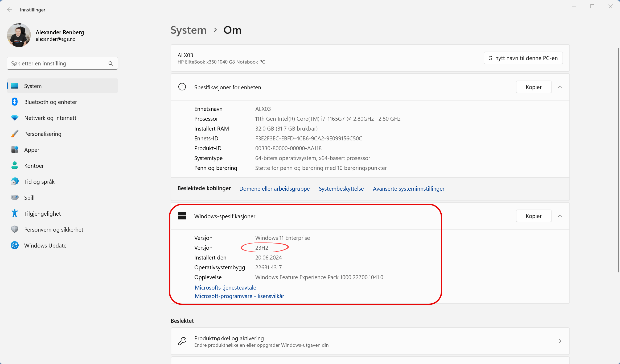Click the Windows logo icon beside 'Windows-spesifikasjoner'
Viewport: 620px width, 364px height.
[x=182, y=216]
